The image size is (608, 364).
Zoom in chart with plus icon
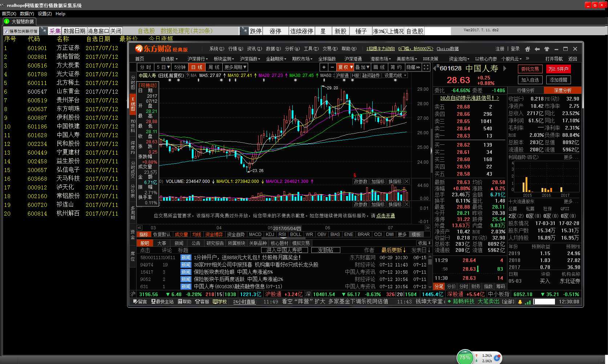pyautogui.click(x=324, y=67)
